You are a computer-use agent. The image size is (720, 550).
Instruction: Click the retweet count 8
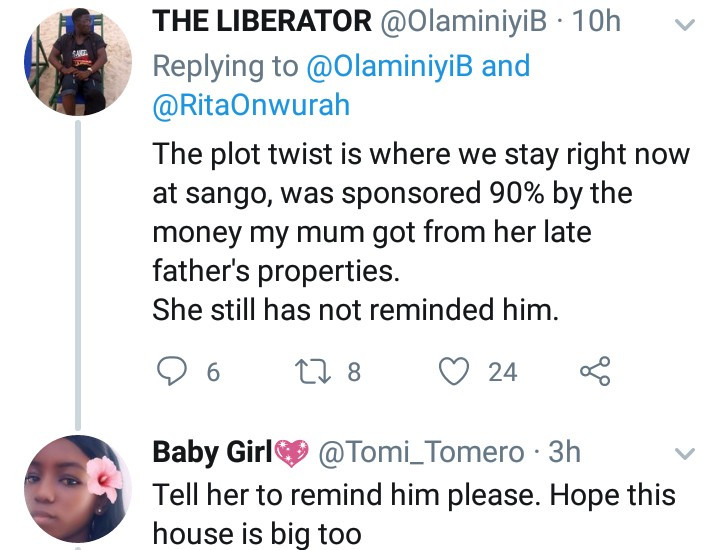click(353, 372)
